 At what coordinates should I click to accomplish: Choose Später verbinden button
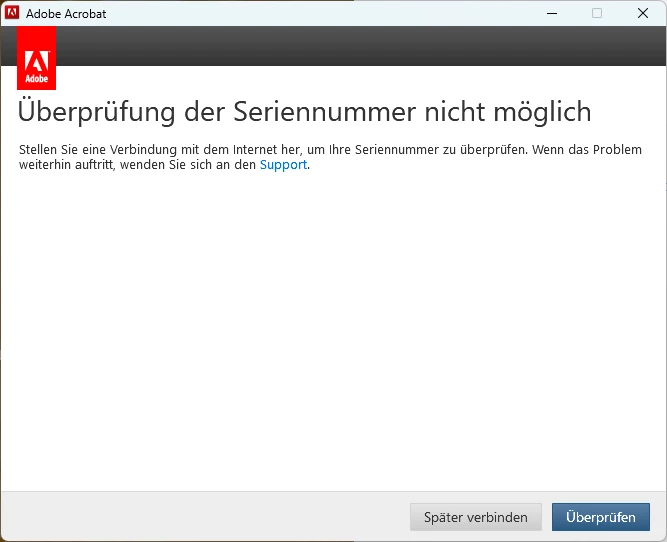(476, 517)
